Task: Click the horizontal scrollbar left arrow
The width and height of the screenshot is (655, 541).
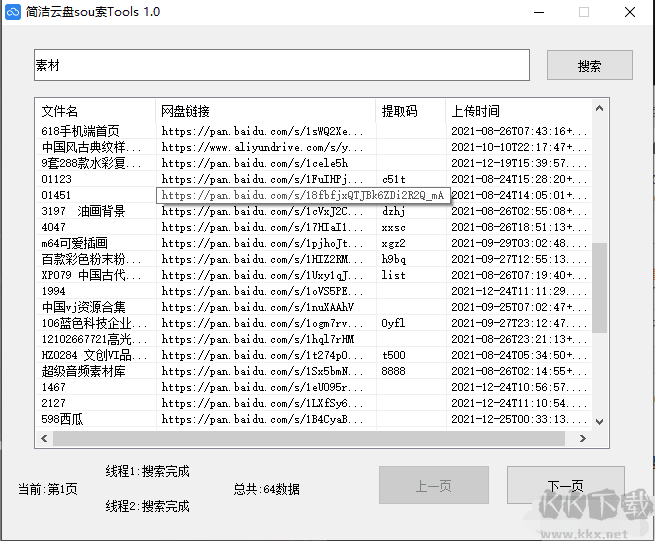Action: tap(43, 438)
